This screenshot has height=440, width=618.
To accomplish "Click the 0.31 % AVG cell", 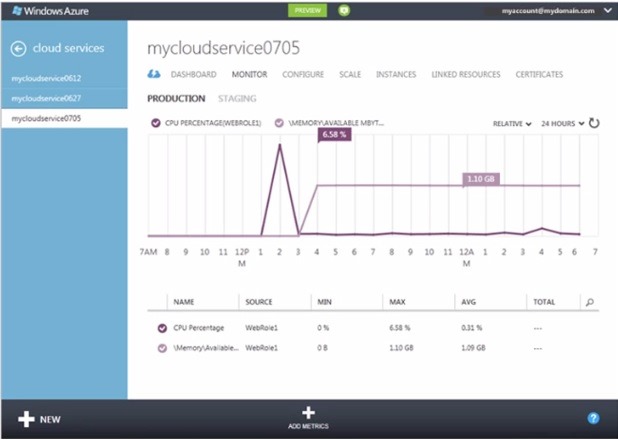I will click(472, 328).
